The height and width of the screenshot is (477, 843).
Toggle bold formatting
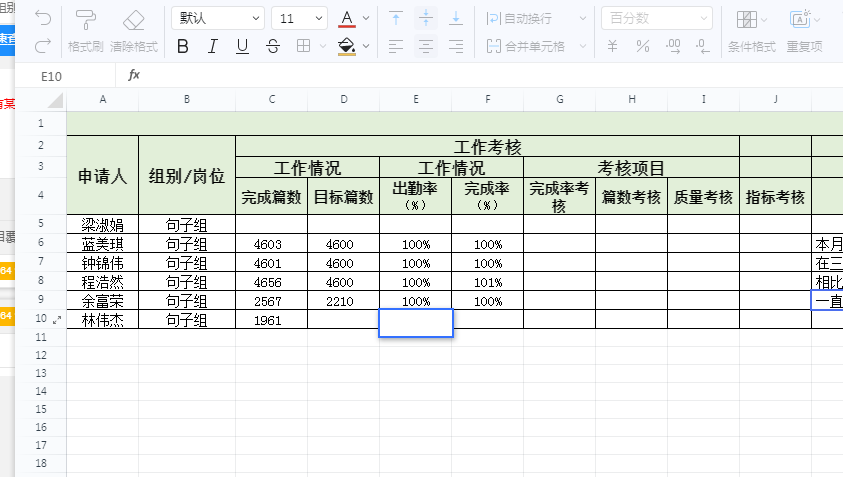[183, 47]
